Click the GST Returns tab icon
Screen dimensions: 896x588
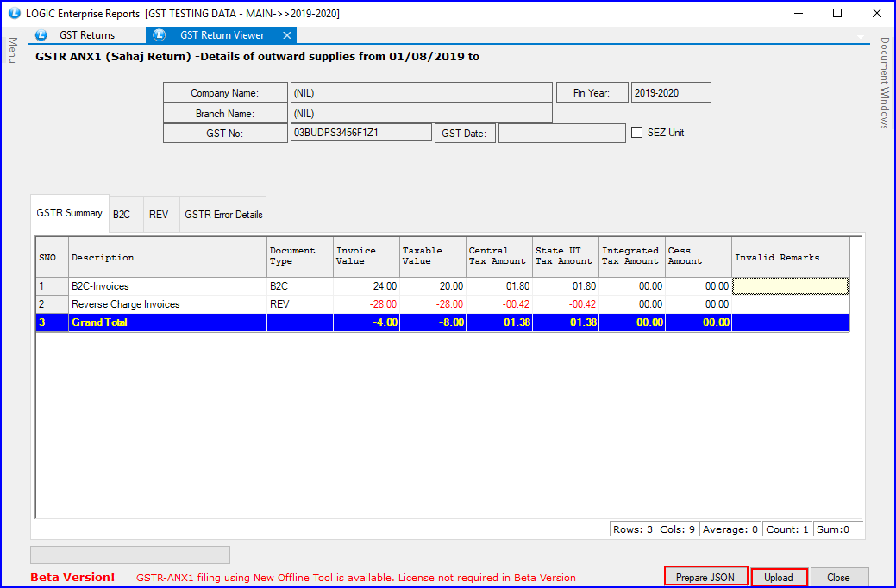pyautogui.click(x=41, y=35)
